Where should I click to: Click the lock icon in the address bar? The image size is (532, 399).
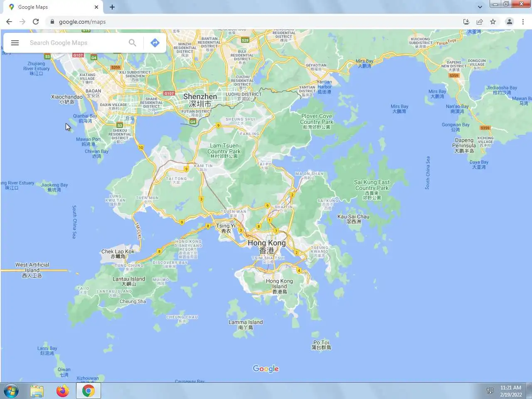[52, 22]
